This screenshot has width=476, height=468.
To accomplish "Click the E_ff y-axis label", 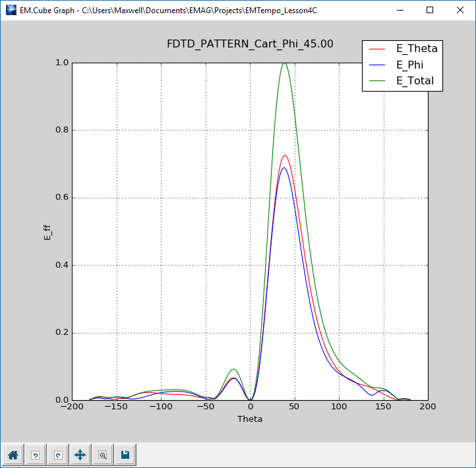I will pos(47,231).
